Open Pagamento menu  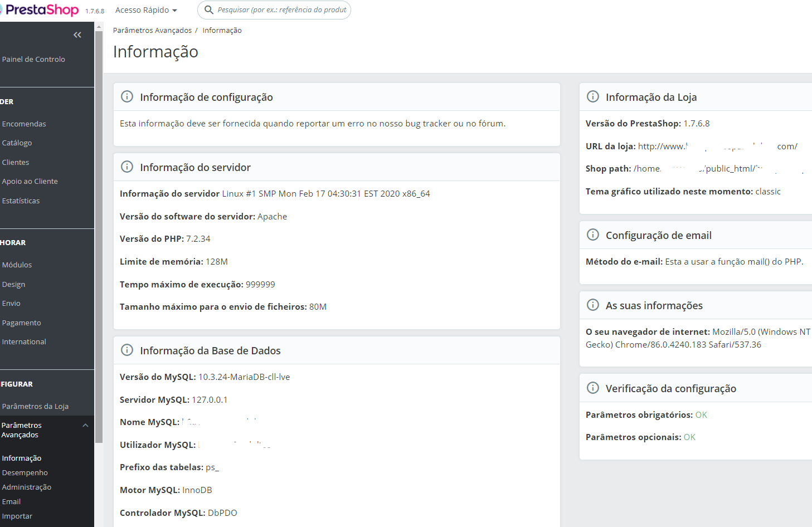click(21, 323)
